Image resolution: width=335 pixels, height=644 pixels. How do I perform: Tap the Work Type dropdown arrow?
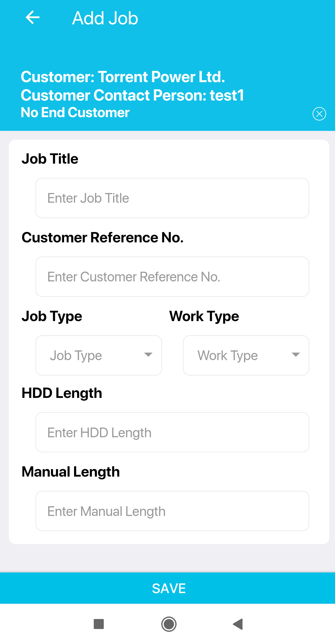pos(296,354)
